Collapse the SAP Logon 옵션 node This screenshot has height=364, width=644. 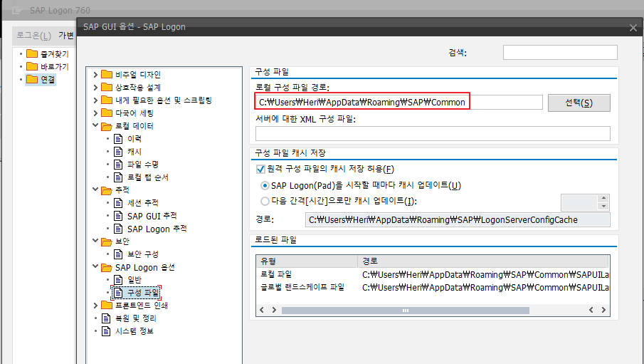pos(95,266)
